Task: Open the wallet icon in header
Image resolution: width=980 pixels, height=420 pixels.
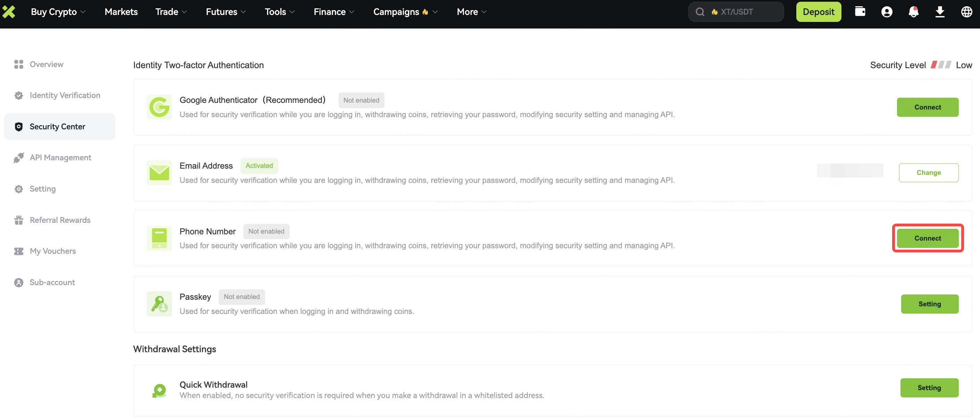Action: (x=860, y=11)
